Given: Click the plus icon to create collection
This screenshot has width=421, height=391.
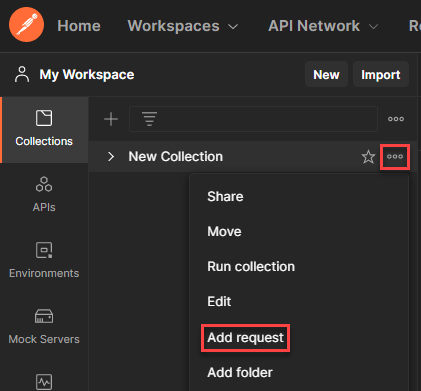Looking at the screenshot, I should tap(111, 119).
